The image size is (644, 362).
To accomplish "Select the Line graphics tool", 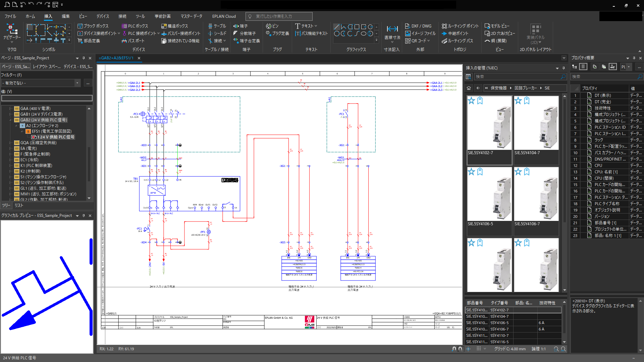I will [x=337, y=26].
